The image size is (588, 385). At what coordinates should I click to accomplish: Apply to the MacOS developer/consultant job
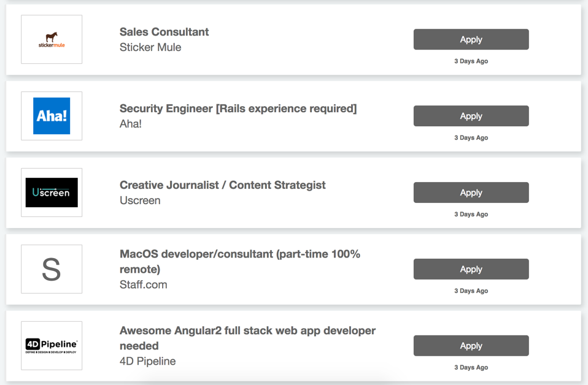471,269
